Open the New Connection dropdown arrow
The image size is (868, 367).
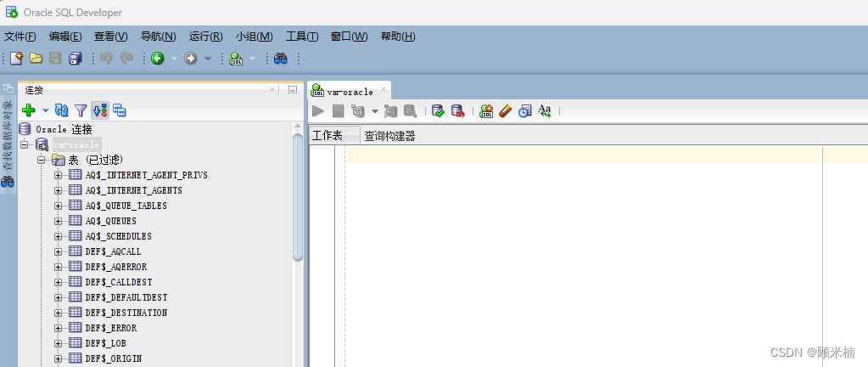click(x=45, y=111)
